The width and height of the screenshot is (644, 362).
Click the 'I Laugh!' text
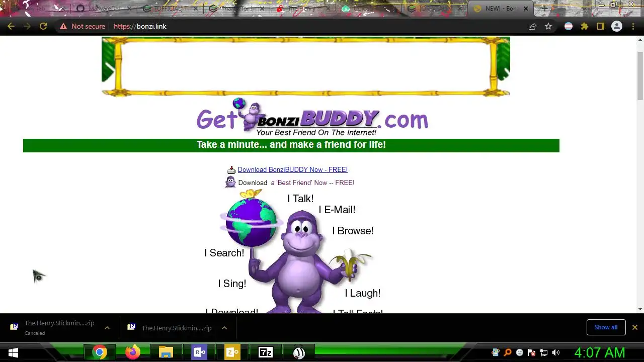(363, 293)
